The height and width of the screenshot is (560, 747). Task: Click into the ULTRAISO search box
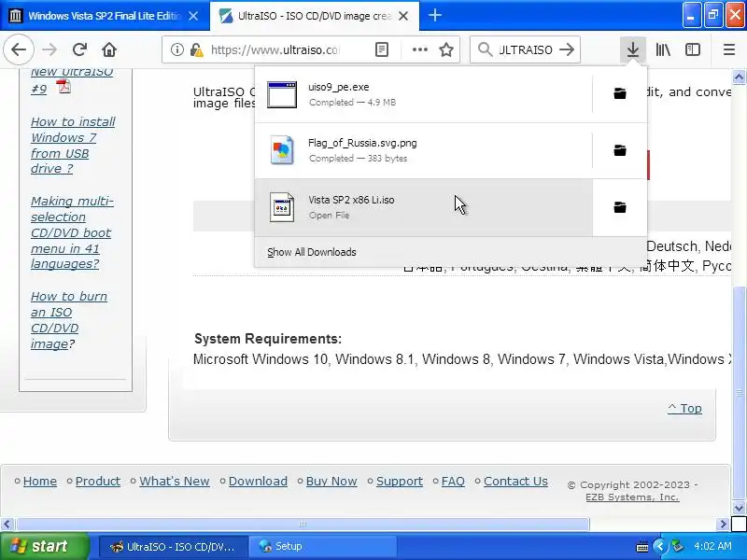(526, 49)
